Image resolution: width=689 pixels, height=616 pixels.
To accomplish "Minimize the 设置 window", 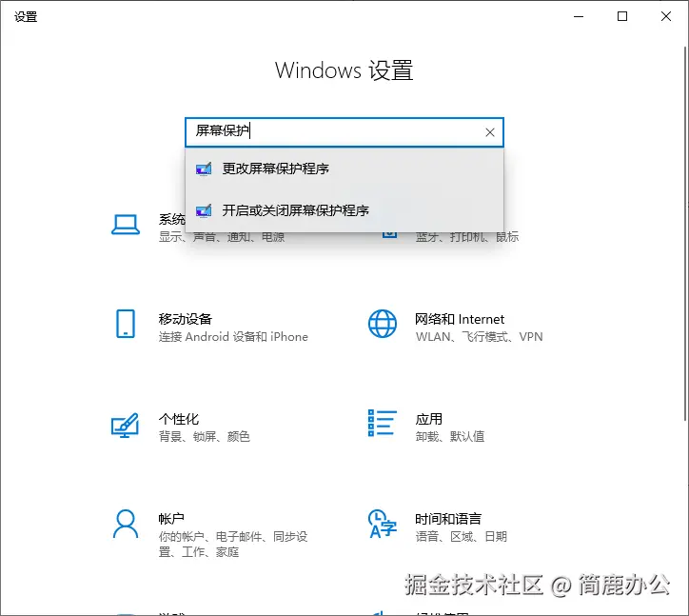I will pos(579,17).
